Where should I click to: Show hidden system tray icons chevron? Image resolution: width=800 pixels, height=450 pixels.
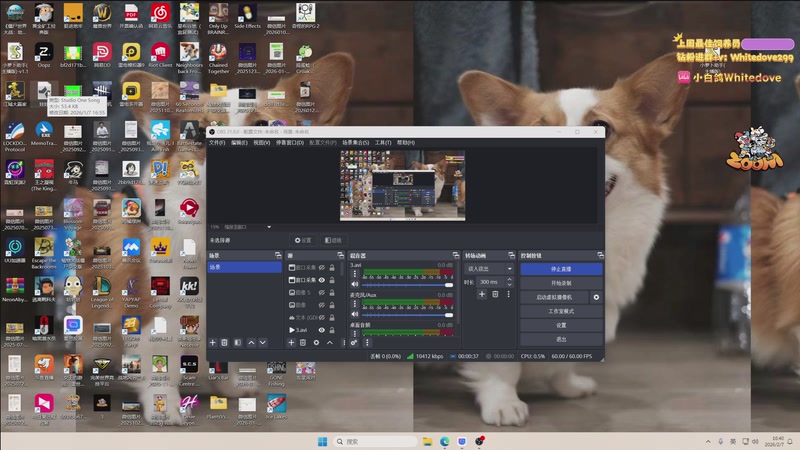pos(708,442)
